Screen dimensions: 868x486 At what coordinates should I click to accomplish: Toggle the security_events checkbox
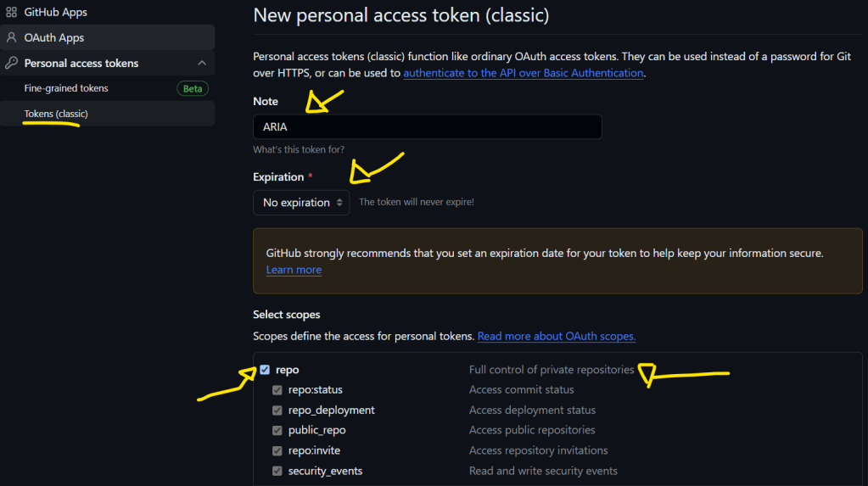(x=277, y=472)
